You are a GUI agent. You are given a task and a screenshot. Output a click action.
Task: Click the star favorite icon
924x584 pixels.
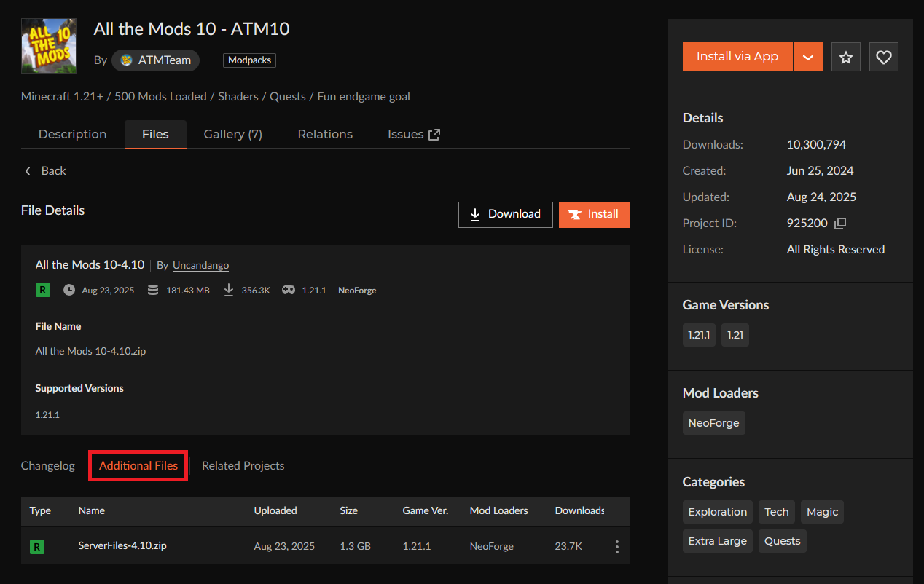click(x=845, y=57)
